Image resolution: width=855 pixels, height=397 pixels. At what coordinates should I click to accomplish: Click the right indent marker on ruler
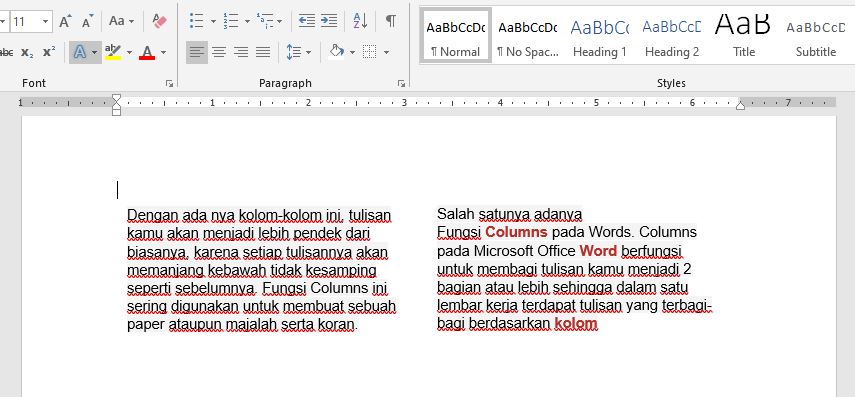pos(740,105)
